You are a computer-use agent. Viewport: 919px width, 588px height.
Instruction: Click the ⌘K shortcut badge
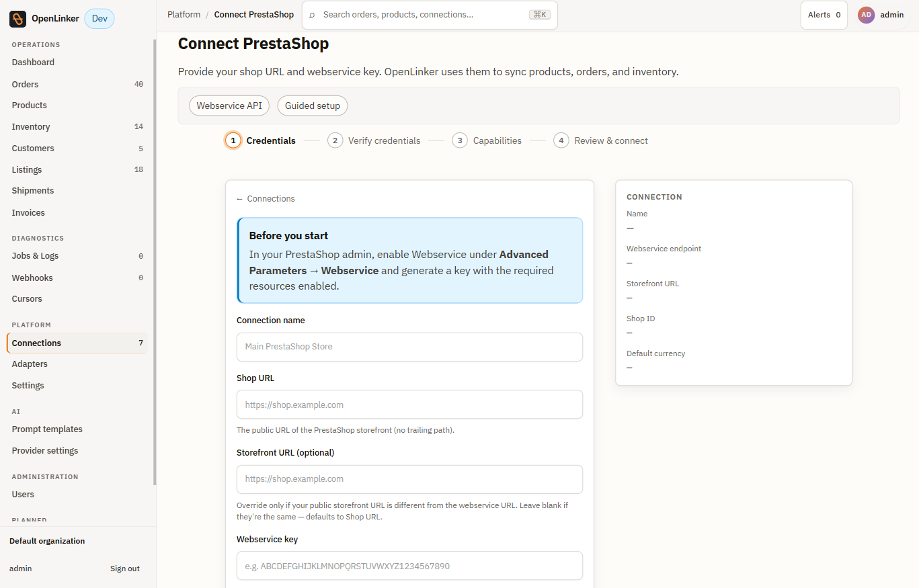pos(539,15)
